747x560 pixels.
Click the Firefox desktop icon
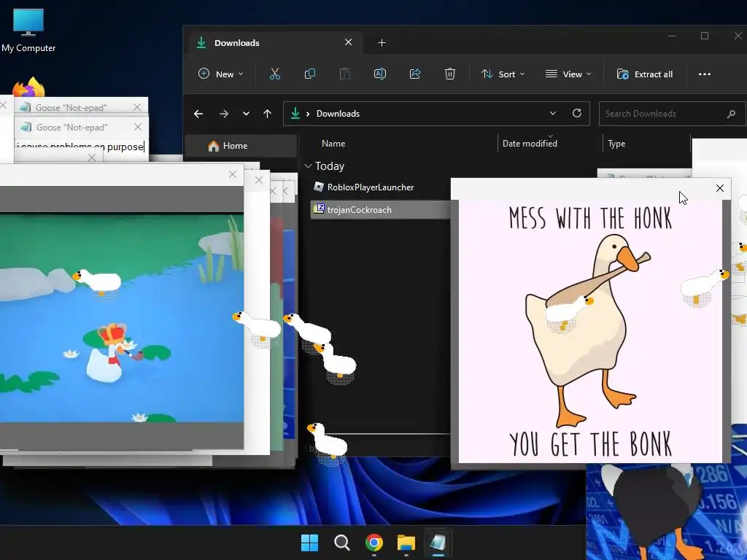[x=28, y=87]
